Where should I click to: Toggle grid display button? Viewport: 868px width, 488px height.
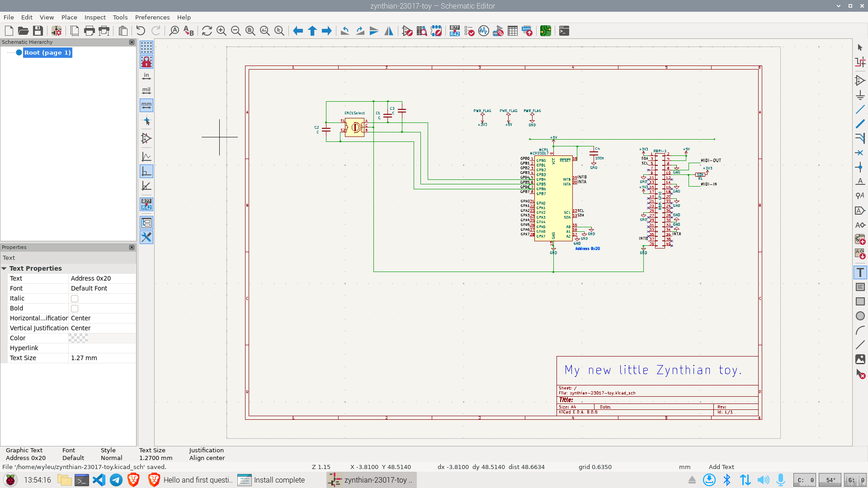tap(146, 47)
